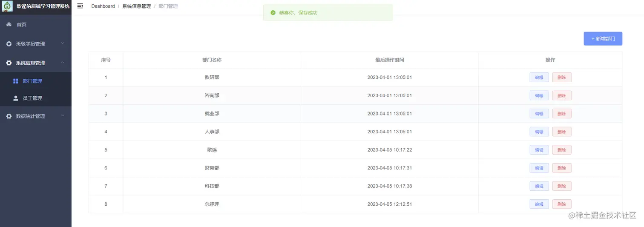Click the 操作 column header
644x227 pixels.
(x=550, y=60)
